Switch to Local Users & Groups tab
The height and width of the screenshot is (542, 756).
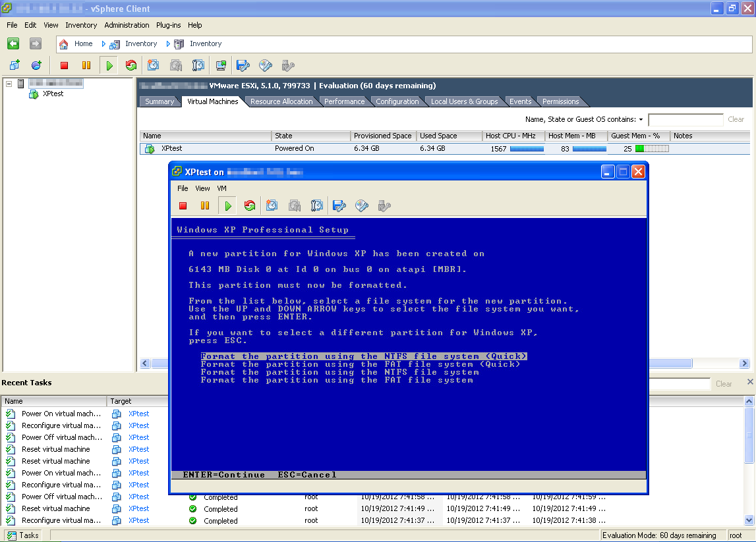pos(464,101)
